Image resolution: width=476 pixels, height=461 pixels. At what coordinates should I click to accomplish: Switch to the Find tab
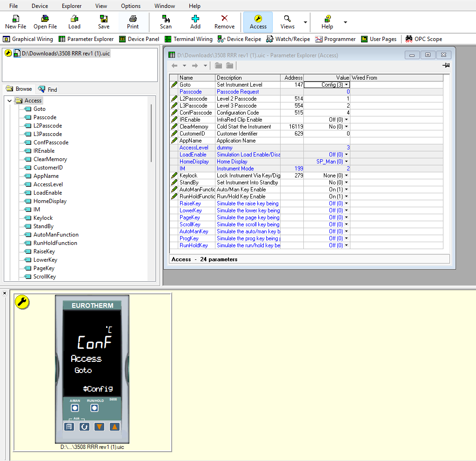48,89
